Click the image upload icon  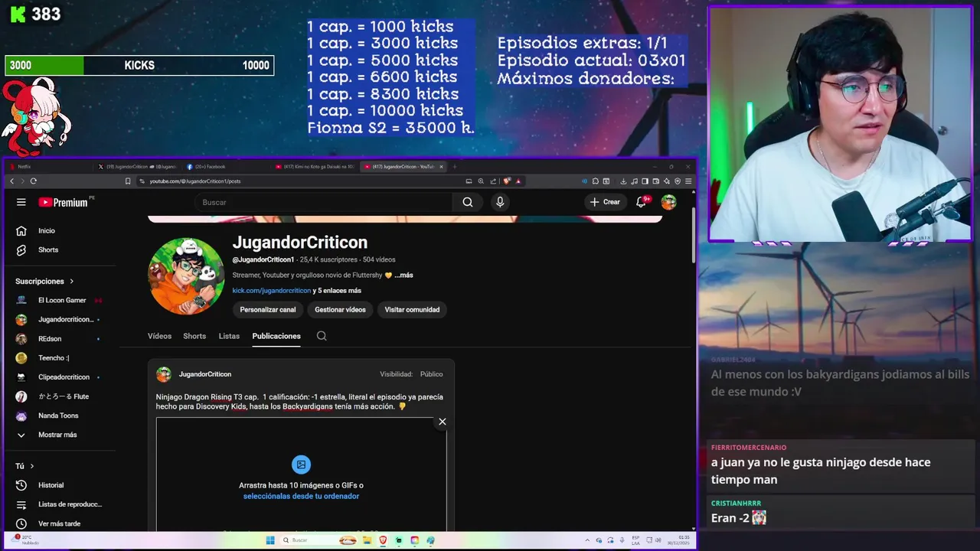click(301, 465)
